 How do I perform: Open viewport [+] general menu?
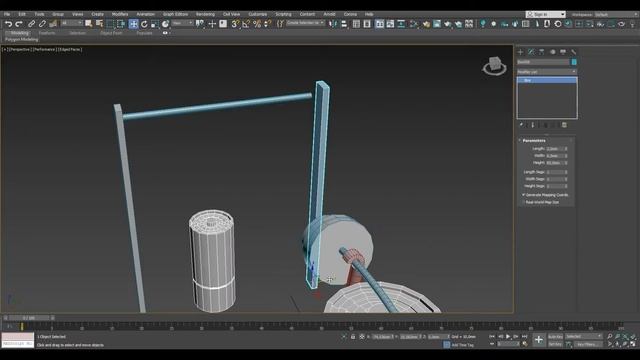5,49
